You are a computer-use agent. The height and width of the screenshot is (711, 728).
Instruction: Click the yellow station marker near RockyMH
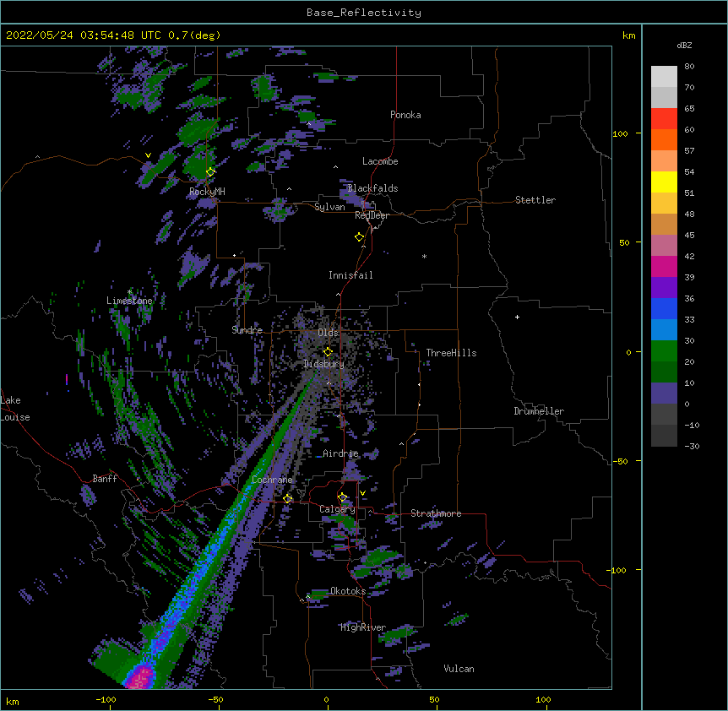[210, 171]
